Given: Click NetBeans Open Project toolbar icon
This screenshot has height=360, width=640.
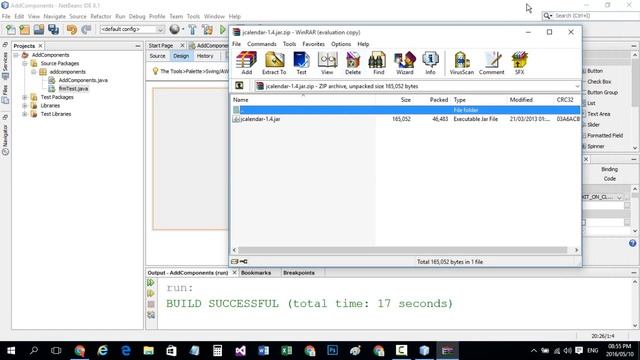Looking at the screenshot, I should (39, 29).
